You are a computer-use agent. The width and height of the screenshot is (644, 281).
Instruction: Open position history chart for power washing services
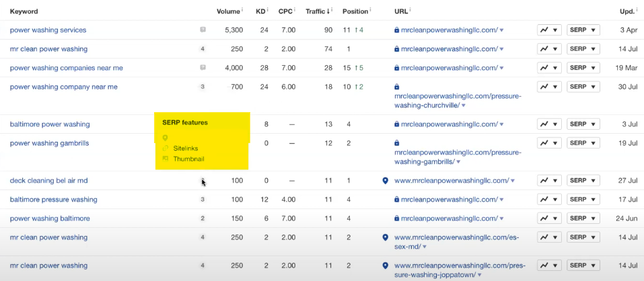point(549,30)
